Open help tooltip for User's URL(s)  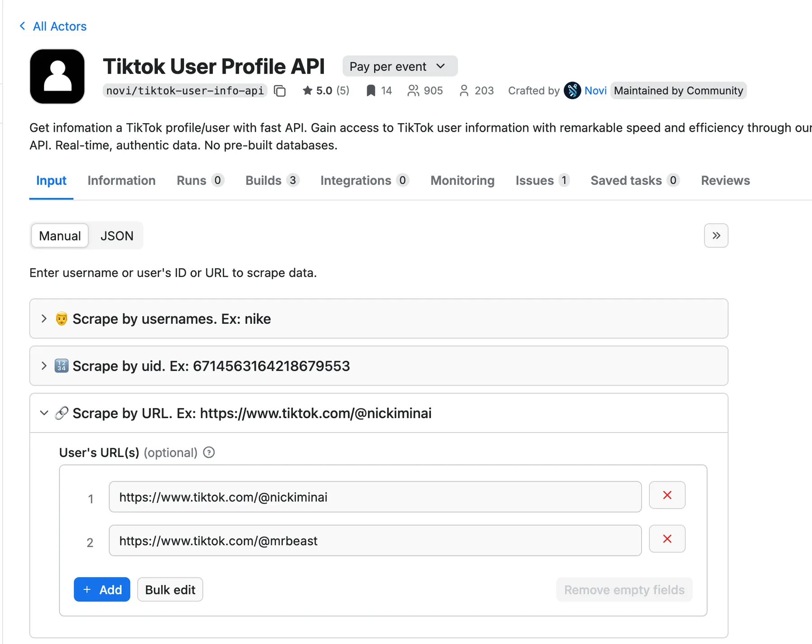[x=209, y=452]
